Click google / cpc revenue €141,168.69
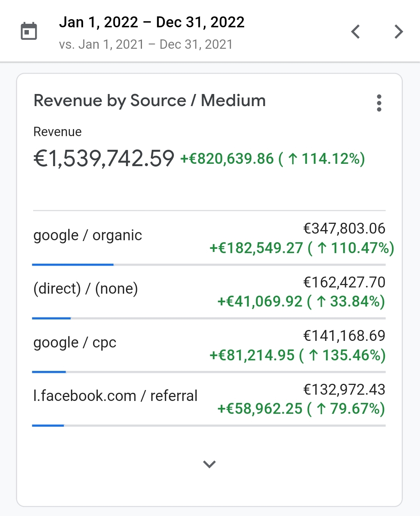 344,335
